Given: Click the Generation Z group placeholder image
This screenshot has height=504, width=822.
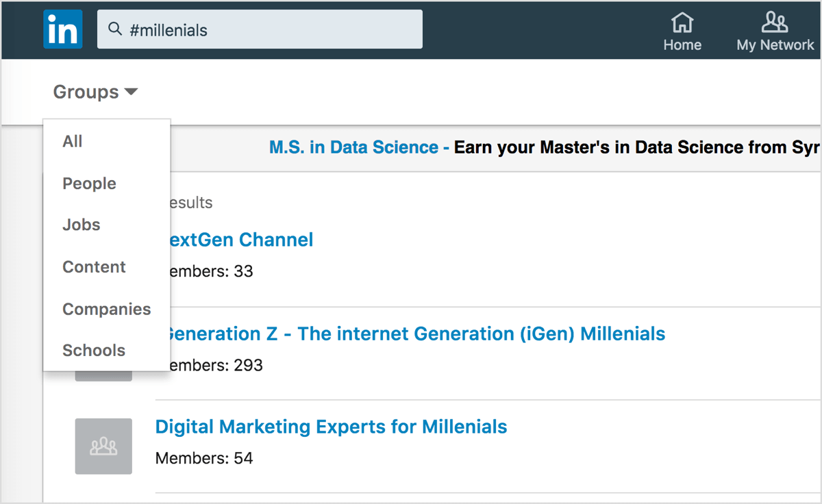Looking at the screenshot, I should pyautogui.click(x=103, y=375).
